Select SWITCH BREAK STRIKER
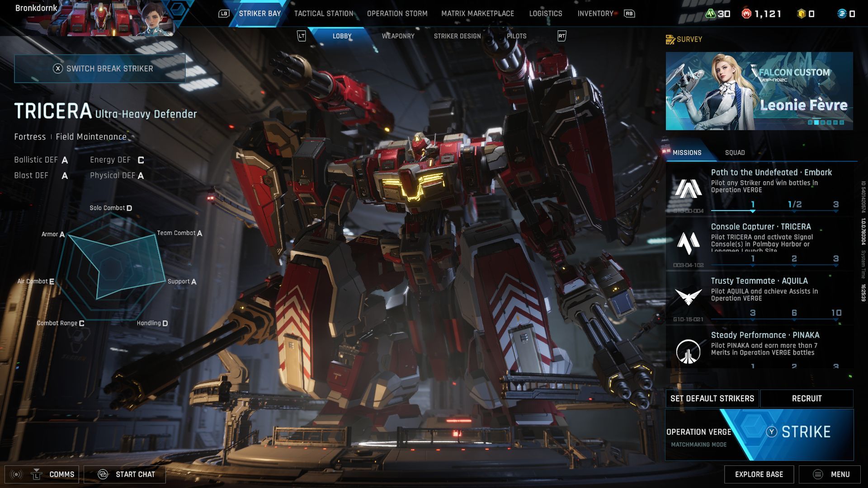Screen dimensions: 868x488 pos(100,68)
